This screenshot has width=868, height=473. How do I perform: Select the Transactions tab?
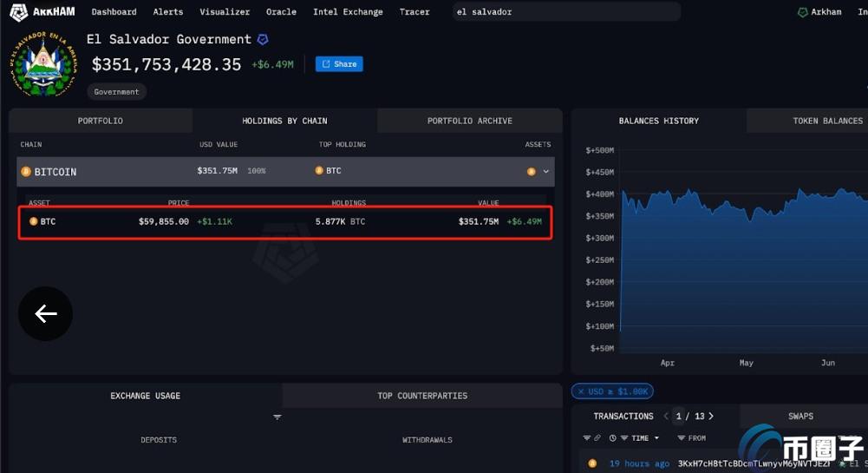623,416
